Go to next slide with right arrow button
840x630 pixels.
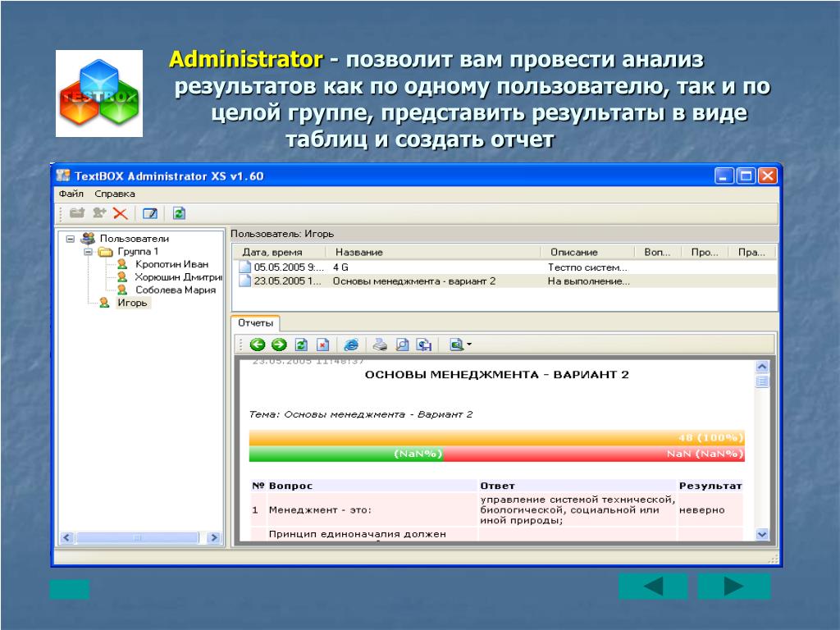[734, 586]
